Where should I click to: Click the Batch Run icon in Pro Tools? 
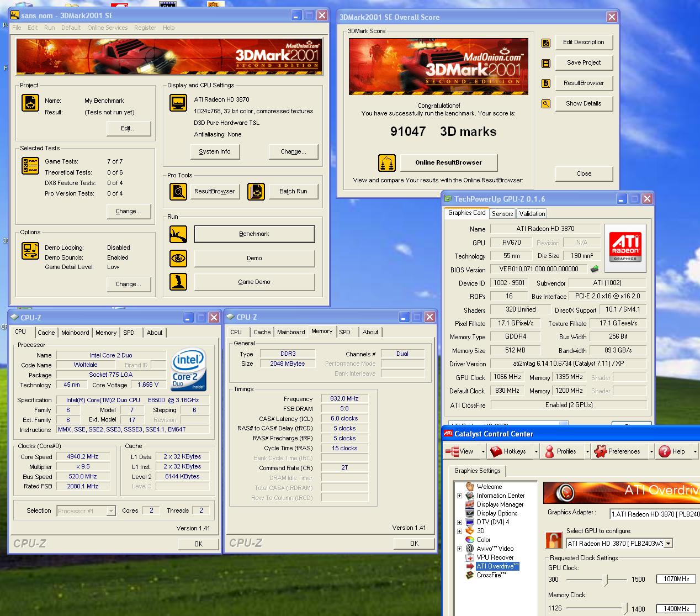point(256,191)
